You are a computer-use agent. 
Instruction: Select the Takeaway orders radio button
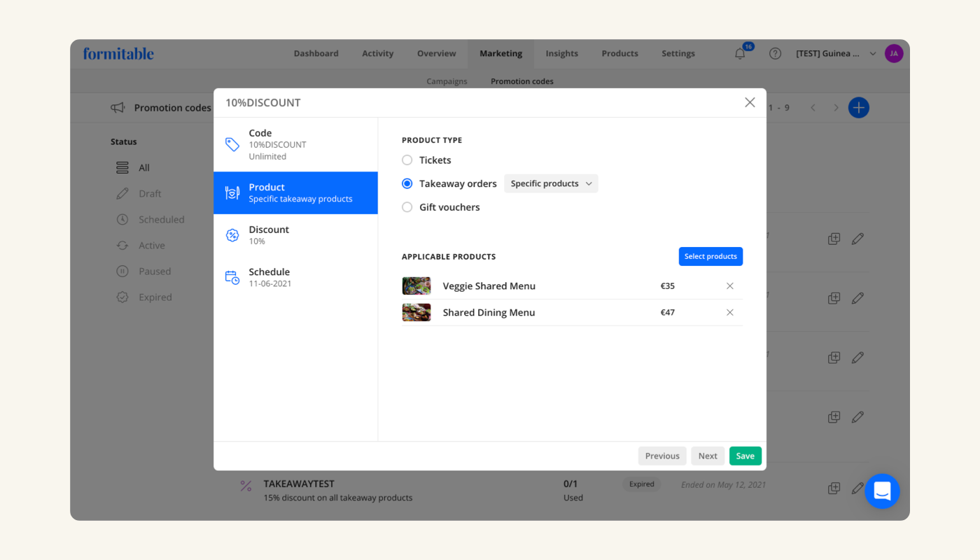(407, 183)
